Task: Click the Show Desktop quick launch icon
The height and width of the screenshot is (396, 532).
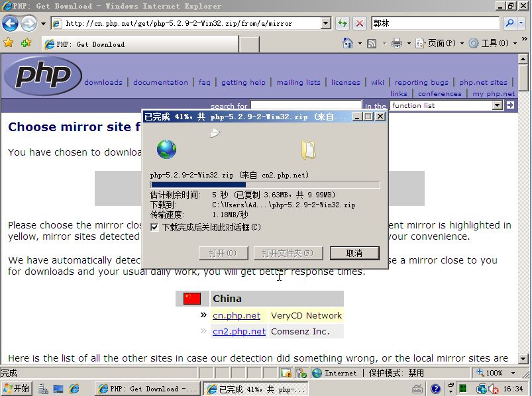Action: coord(58,389)
